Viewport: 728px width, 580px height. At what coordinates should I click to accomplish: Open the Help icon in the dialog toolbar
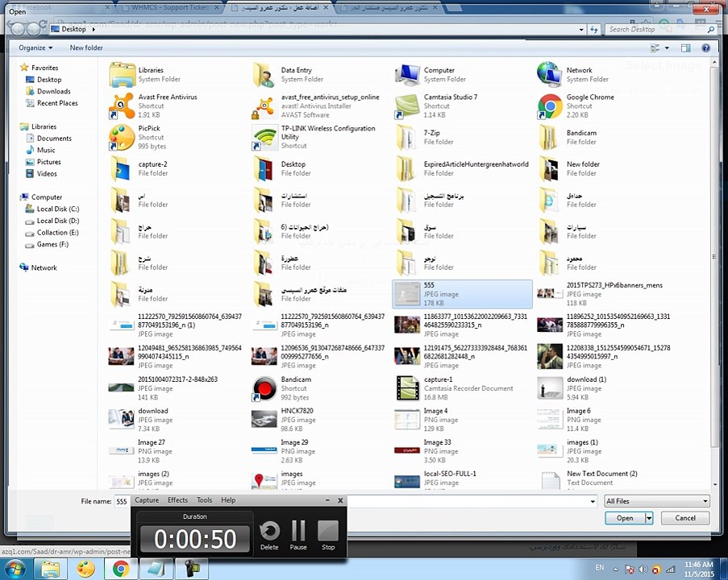pos(705,48)
